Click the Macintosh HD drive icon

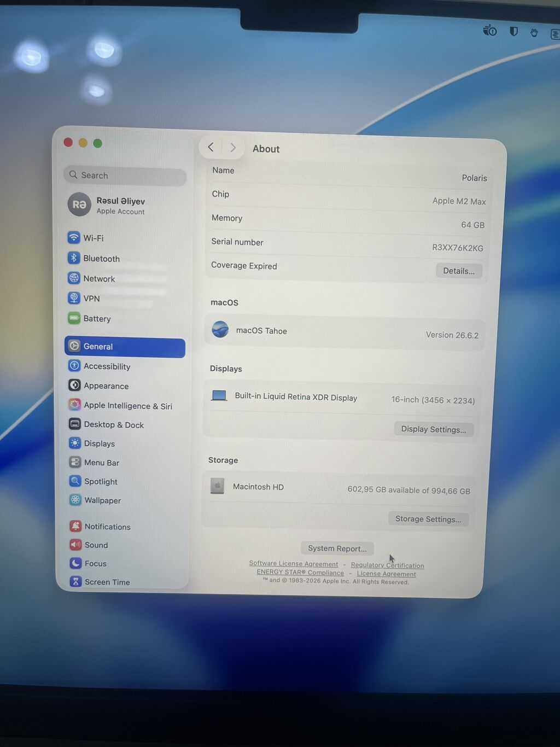pyautogui.click(x=218, y=486)
